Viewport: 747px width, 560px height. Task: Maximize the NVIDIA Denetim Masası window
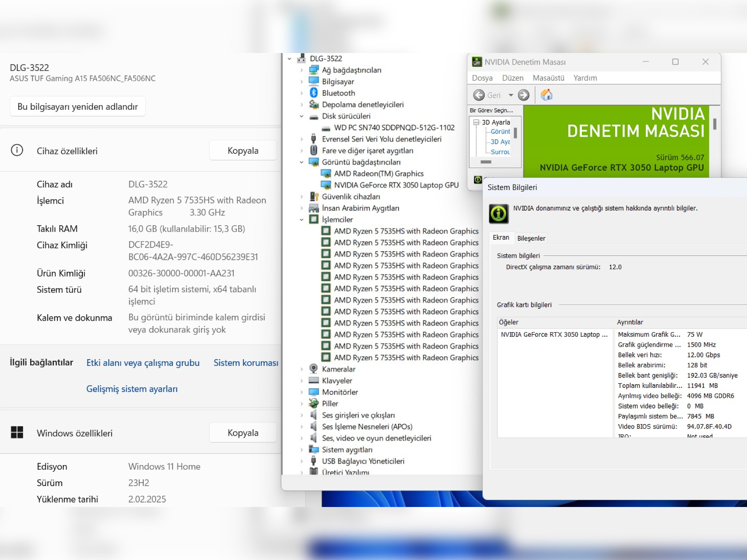point(675,62)
